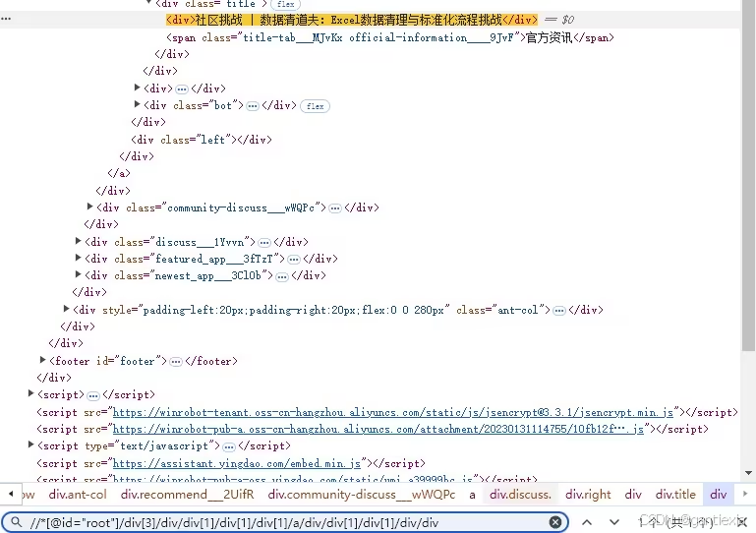This screenshot has height=533, width=756.
Task: Select the div class left node
Action: [202, 140]
